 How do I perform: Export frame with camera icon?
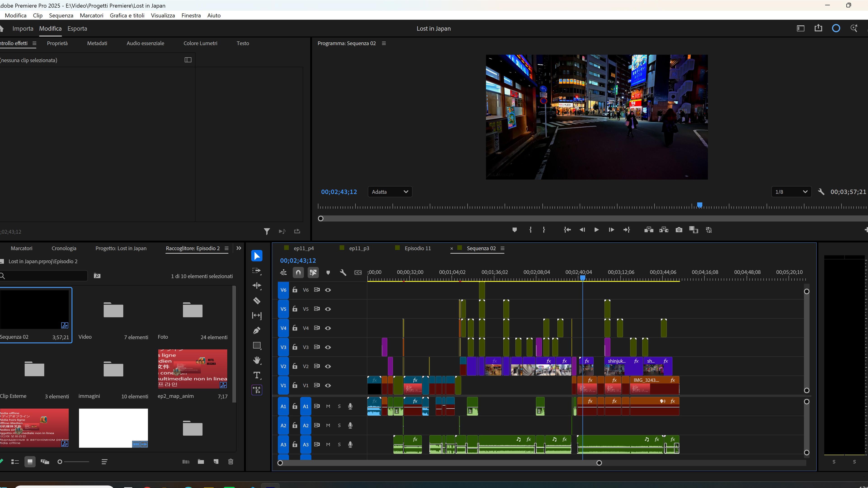(679, 230)
